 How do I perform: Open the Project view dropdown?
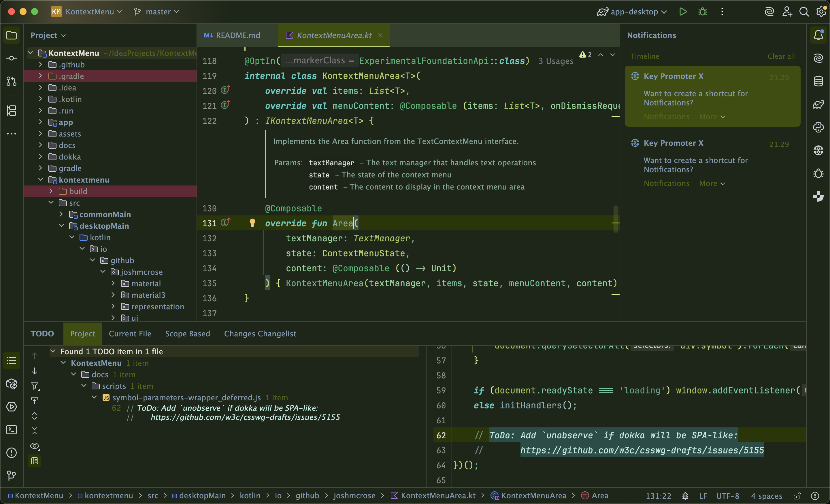pyautogui.click(x=48, y=35)
